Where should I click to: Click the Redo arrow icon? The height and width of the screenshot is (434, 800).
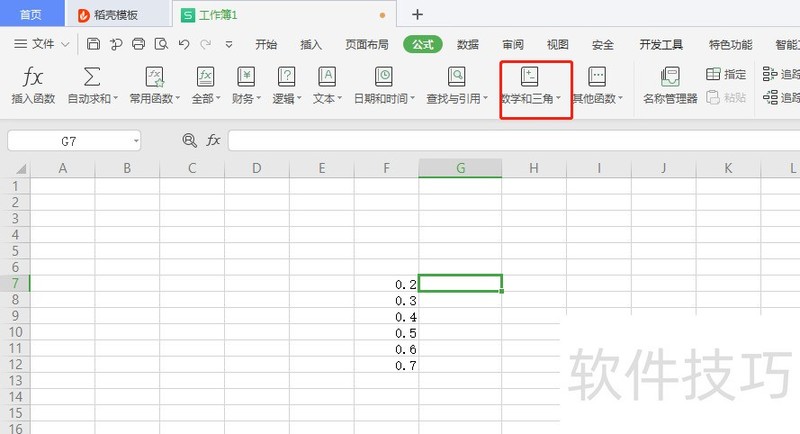click(x=206, y=44)
